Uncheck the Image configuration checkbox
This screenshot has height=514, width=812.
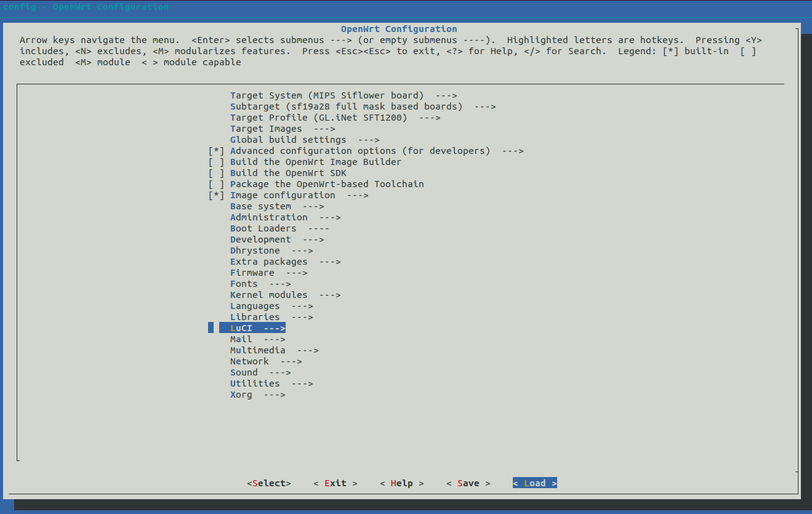coord(216,195)
